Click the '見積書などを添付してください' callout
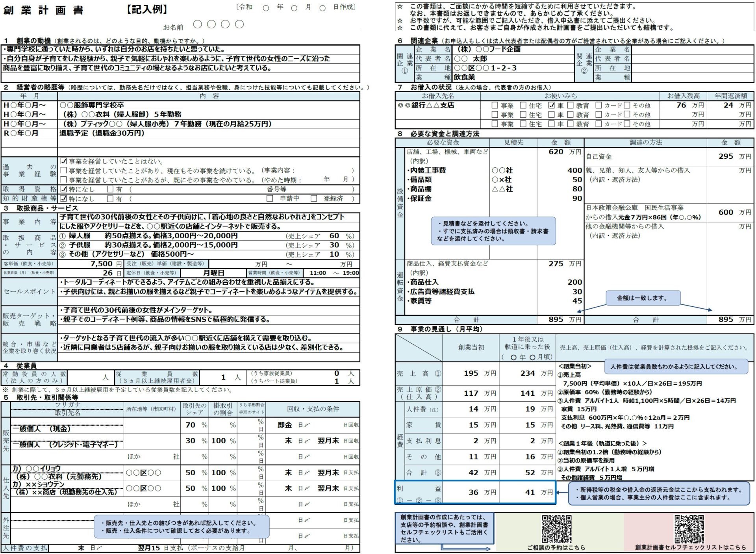This screenshot has width=756, height=554. 493,231
